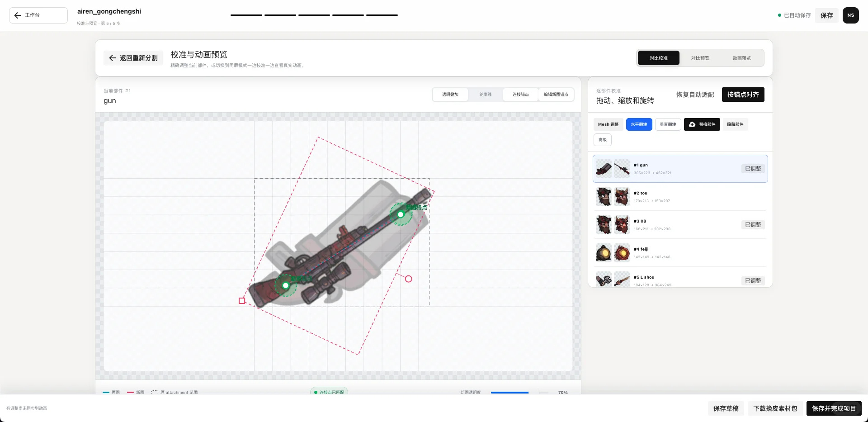
Task: Click the 工作台 back button
Action: pyautogui.click(x=38, y=15)
